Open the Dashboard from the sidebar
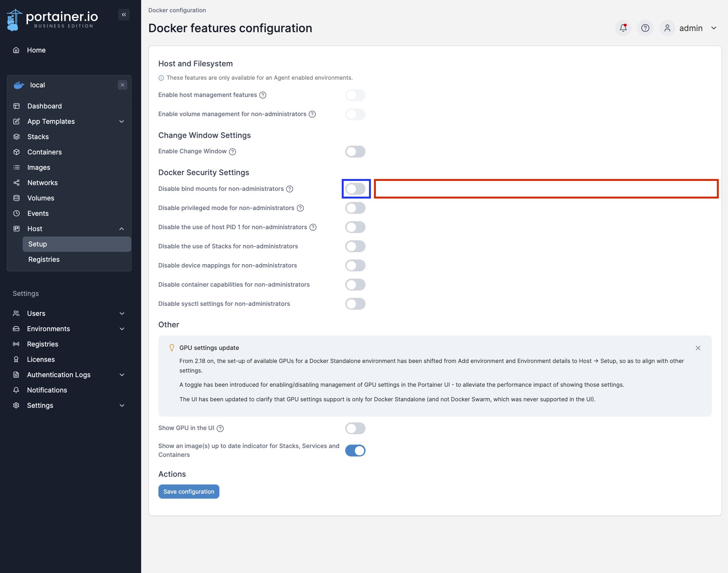 (x=44, y=106)
